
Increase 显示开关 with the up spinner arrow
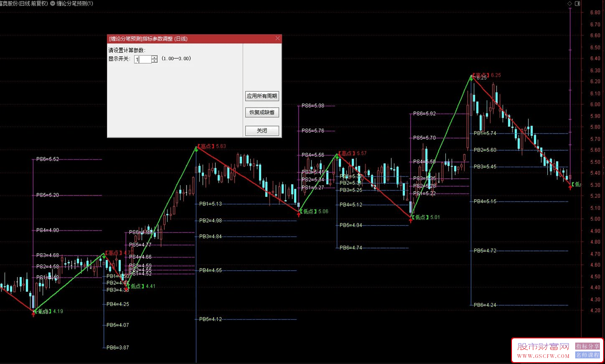coord(155,57)
